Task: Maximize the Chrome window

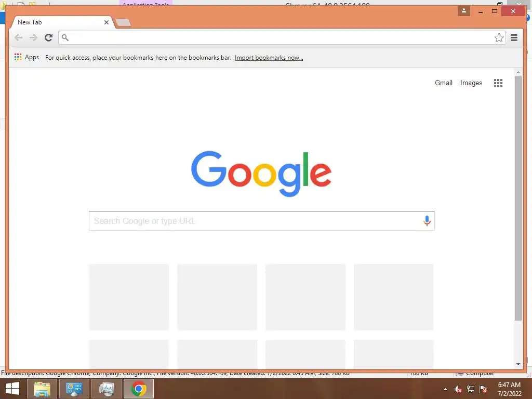Action: point(495,11)
